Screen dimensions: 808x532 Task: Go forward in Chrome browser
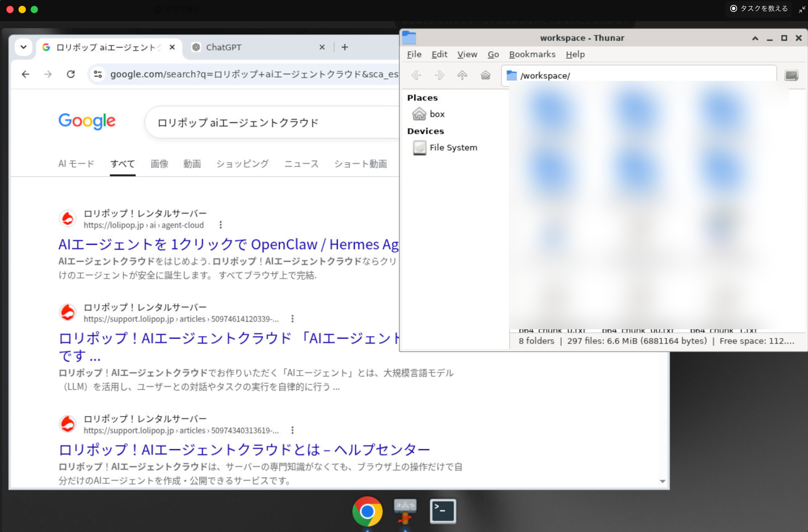(48, 74)
